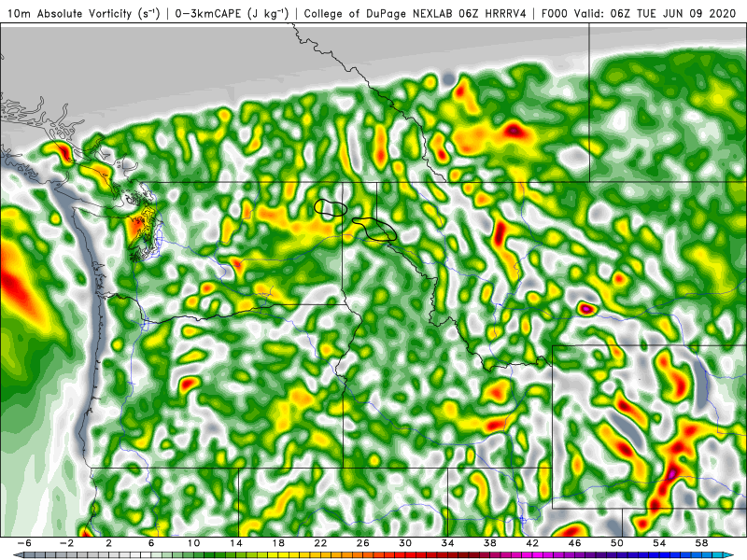
Task: Click the '46' colorbar label
Action: [574, 543]
